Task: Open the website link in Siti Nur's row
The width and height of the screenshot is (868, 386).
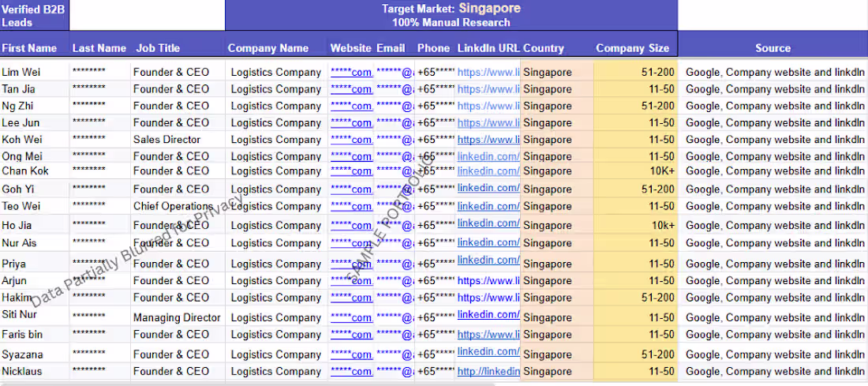Action: coord(351,318)
